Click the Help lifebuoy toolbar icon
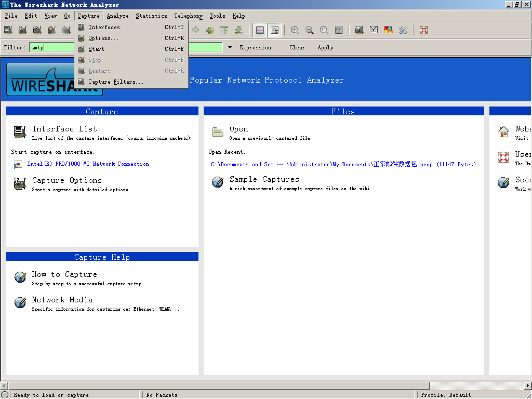This screenshot has width=532, height=399. 424,30
